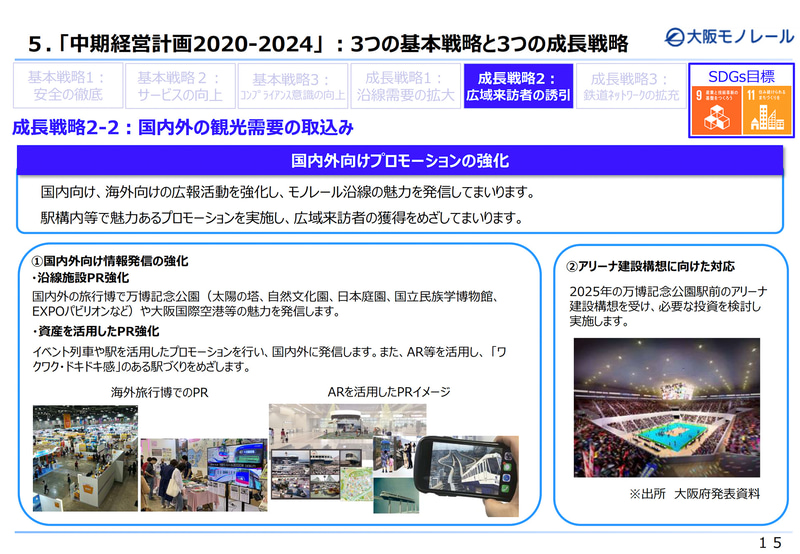Click the caption 海外旅行博でのPR
Viewport: 800px width, 554px height.
tap(160, 392)
